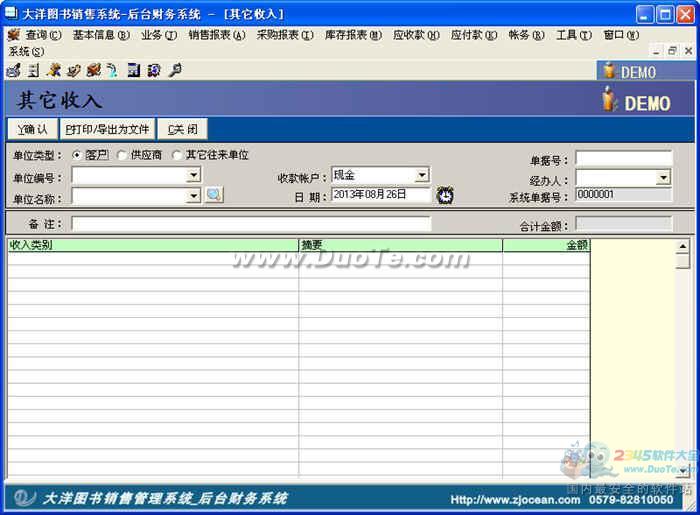Maximize the main application window
Viewport: 700px width, 515px height.
point(665,15)
